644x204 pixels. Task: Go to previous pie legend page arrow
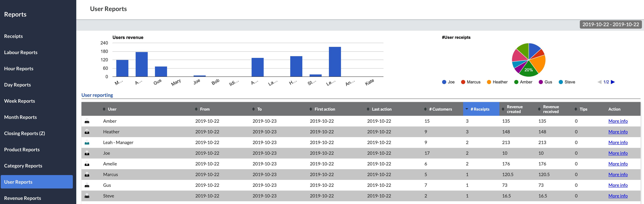(x=599, y=82)
